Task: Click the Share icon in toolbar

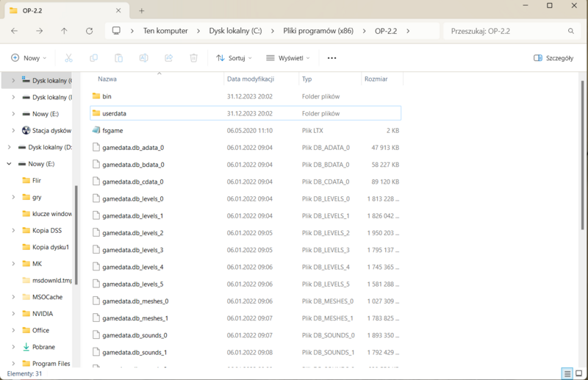Action: [169, 58]
